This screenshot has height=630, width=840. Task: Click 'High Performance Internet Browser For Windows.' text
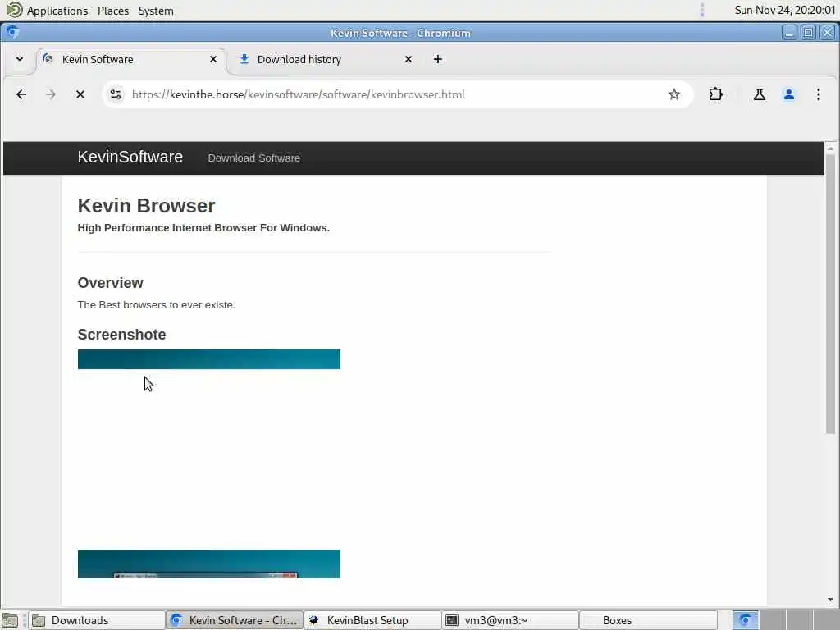click(x=203, y=228)
